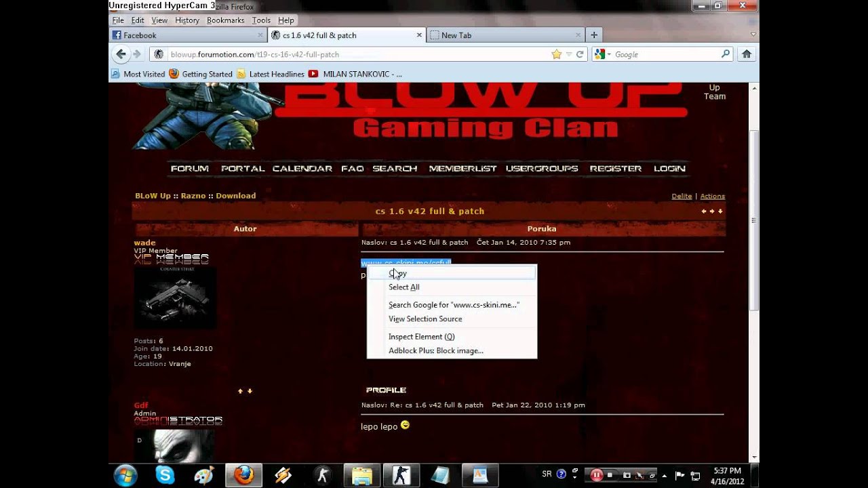This screenshot has width=868, height=488.
Task: Search Google for the selected www.cs-skini.me text
Action: (x=452, y=305)
